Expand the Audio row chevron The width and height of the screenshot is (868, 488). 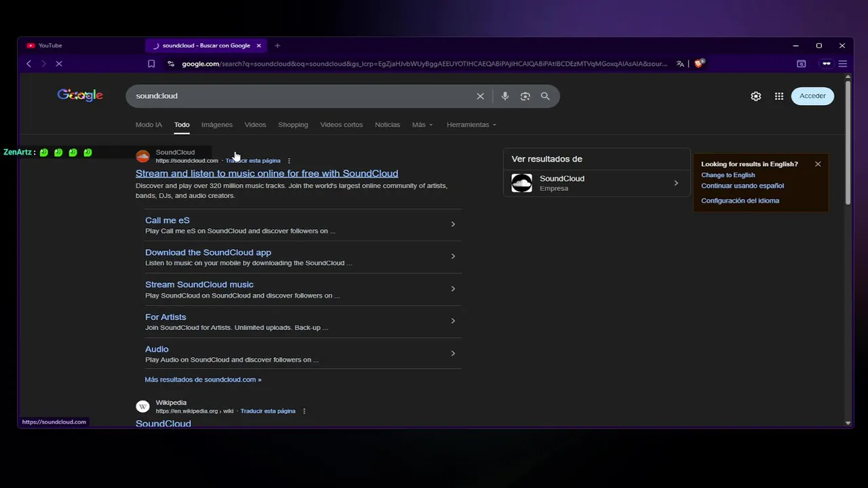(453, 353)
